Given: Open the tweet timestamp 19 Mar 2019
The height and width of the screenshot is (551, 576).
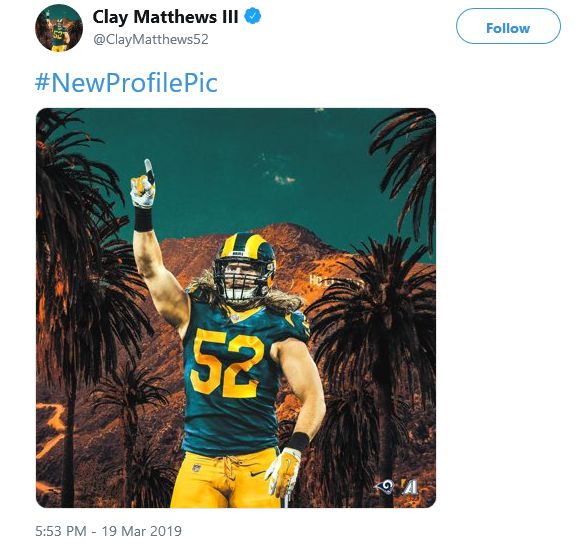Looking at the screenshot, I should 108,531.
